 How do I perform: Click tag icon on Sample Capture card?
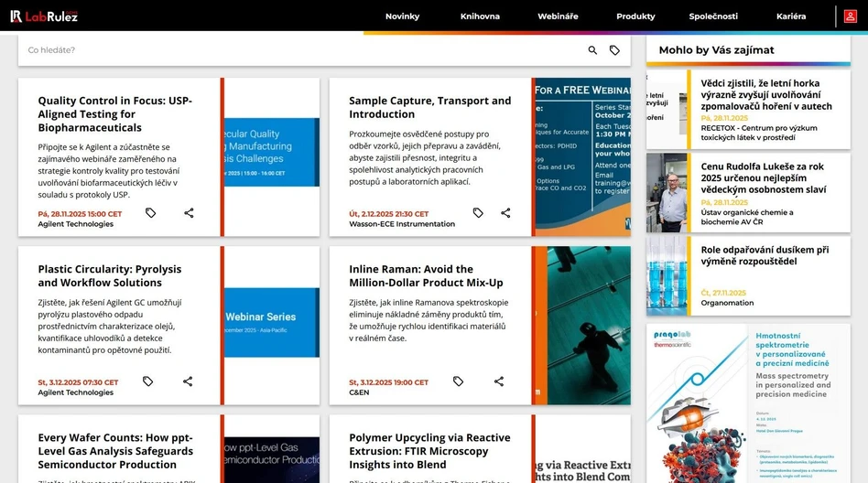(x=478, y=213)
